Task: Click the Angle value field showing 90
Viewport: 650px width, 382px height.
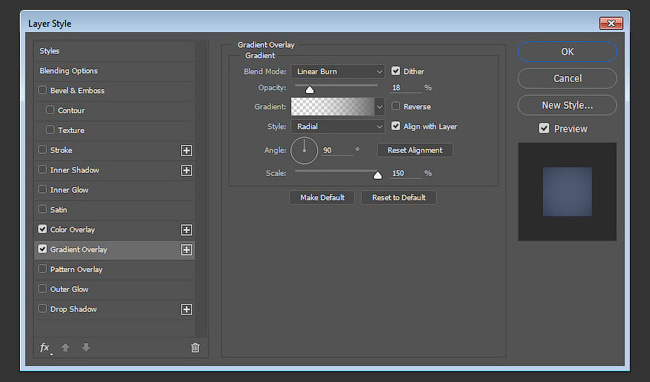Action: 337,150
